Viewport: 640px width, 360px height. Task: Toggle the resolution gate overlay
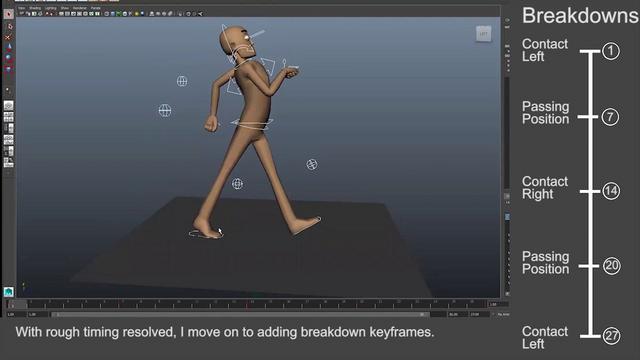73,14
